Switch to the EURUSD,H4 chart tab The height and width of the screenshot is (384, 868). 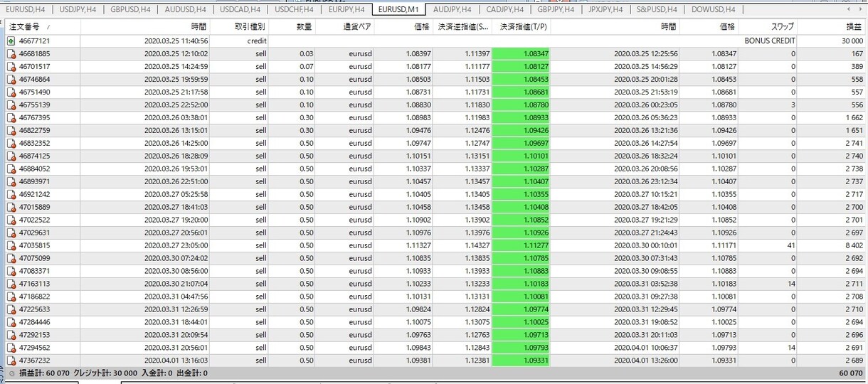click(26, 10)
